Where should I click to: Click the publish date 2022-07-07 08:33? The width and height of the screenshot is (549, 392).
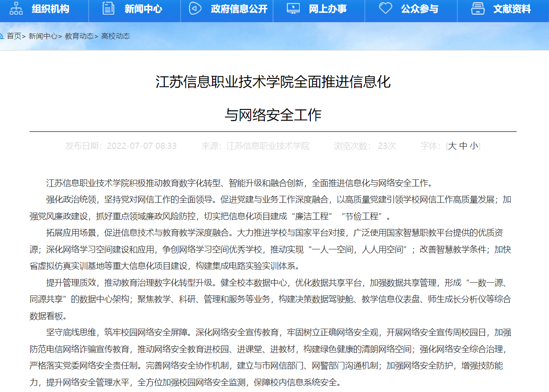click(x=142, y=146)
